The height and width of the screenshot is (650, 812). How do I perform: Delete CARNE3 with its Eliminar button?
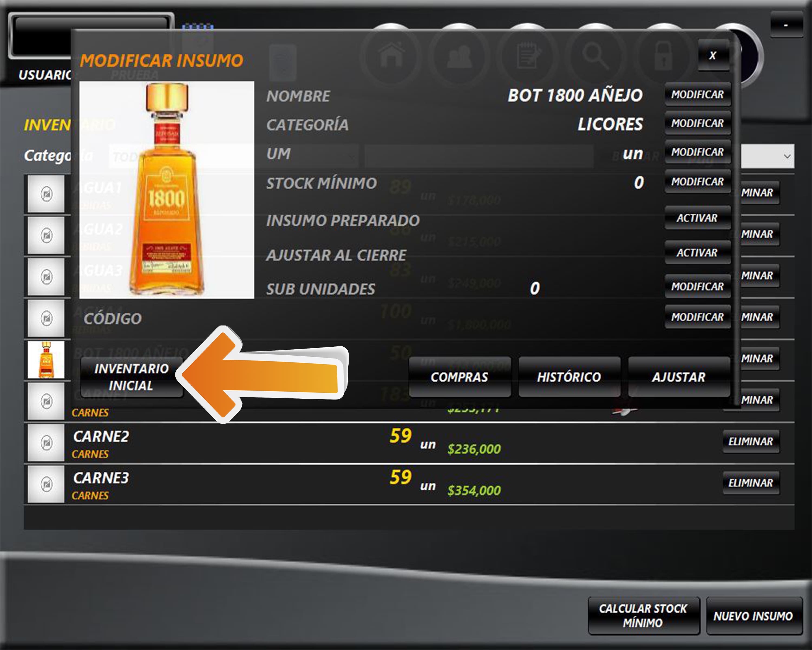click(751, 483)
